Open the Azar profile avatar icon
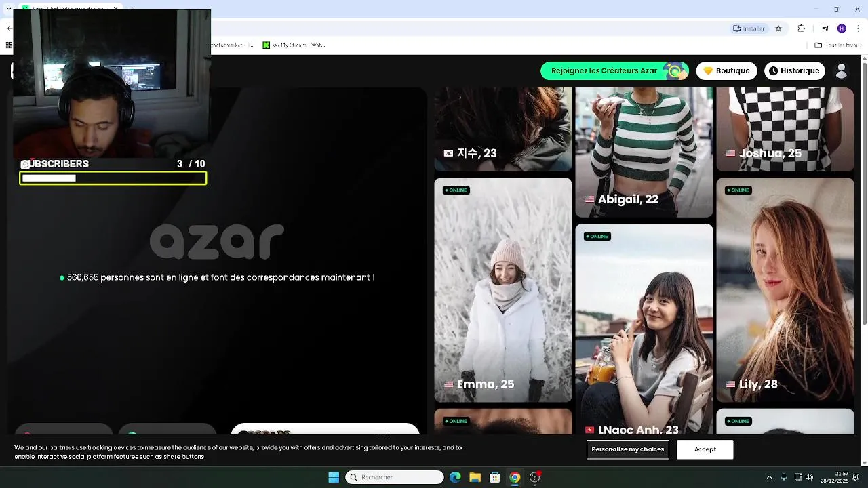 [x=842, y=70]
